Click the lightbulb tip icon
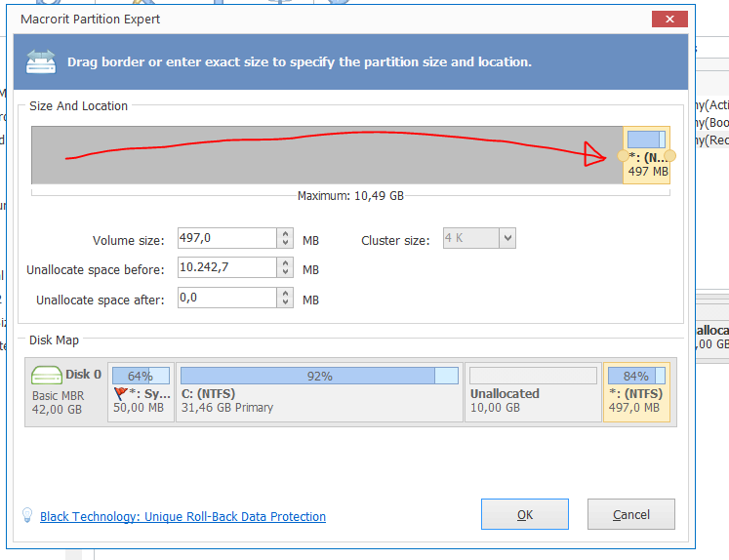 point(27,515)
